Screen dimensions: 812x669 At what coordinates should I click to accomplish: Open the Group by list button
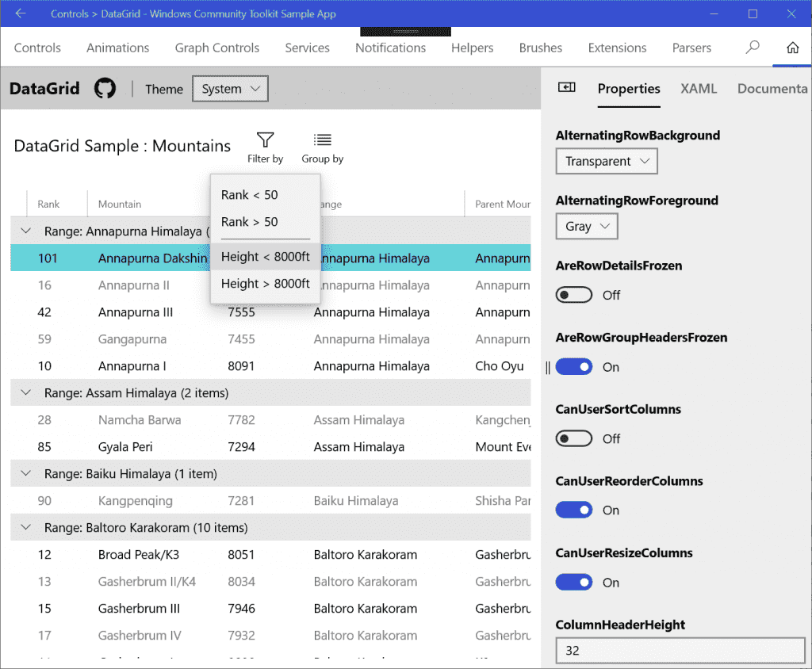(x=322, y=147)
